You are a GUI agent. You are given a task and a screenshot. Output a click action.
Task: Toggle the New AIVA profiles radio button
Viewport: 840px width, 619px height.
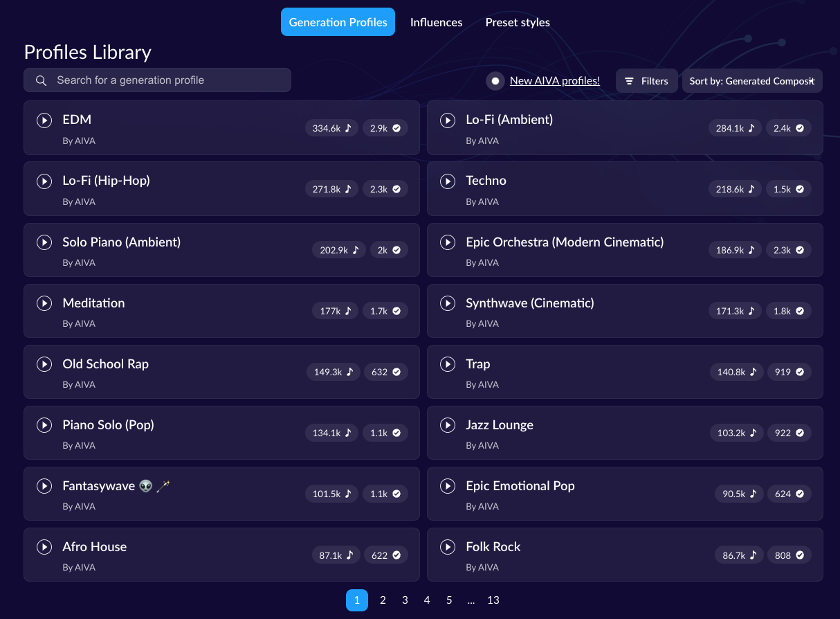(x=495, y=81)
